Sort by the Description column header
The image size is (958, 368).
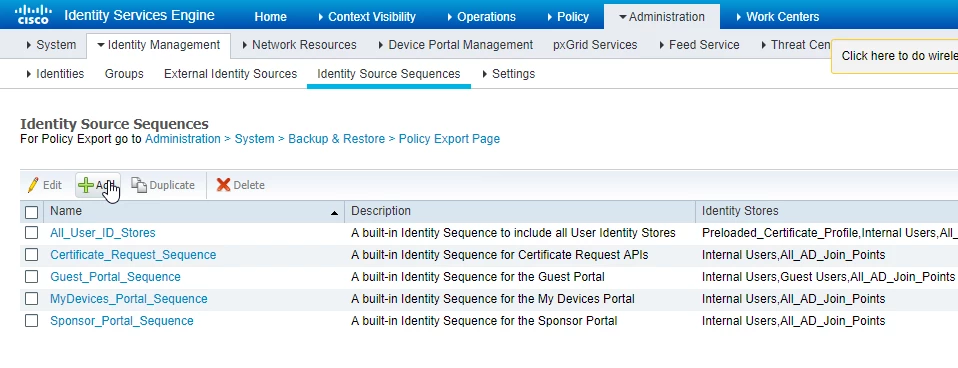coord(381,211)
